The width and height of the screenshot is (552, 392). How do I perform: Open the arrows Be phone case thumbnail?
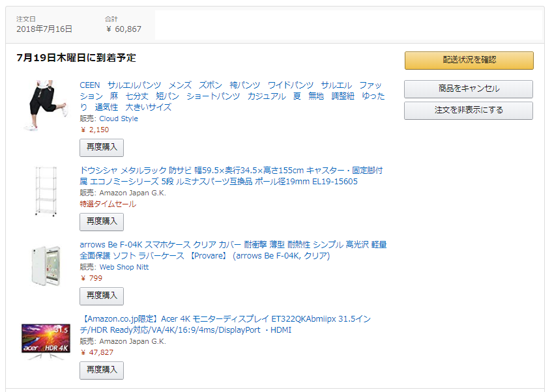46,266
